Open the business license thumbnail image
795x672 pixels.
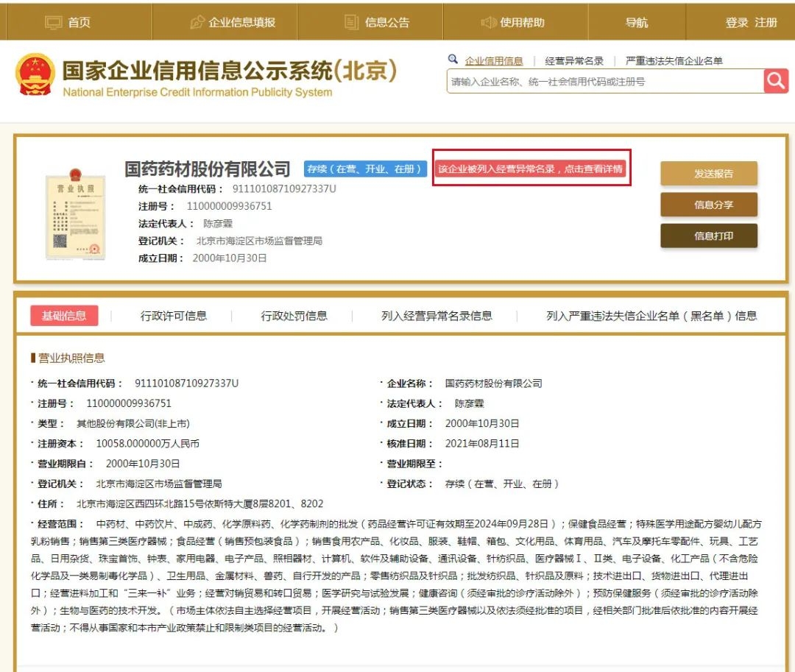click(x=75, y=214)
